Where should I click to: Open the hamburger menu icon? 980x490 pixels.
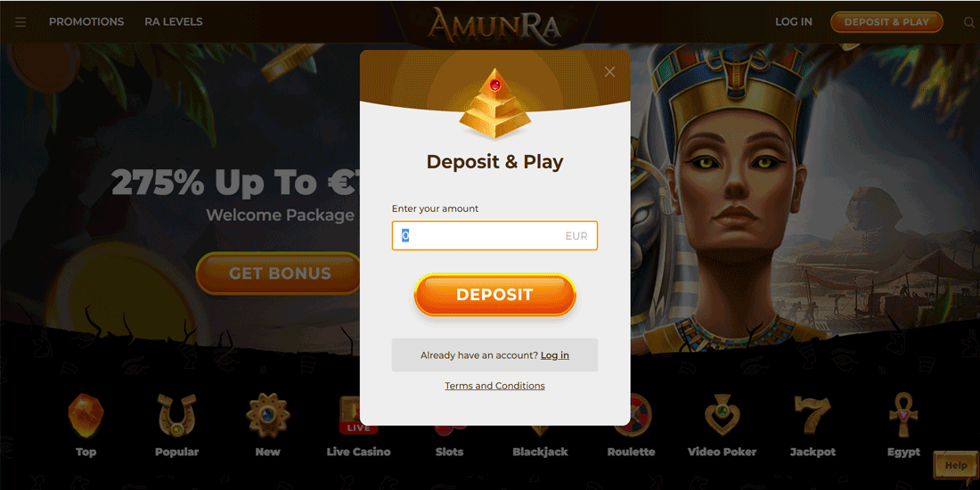coord(20,22)
